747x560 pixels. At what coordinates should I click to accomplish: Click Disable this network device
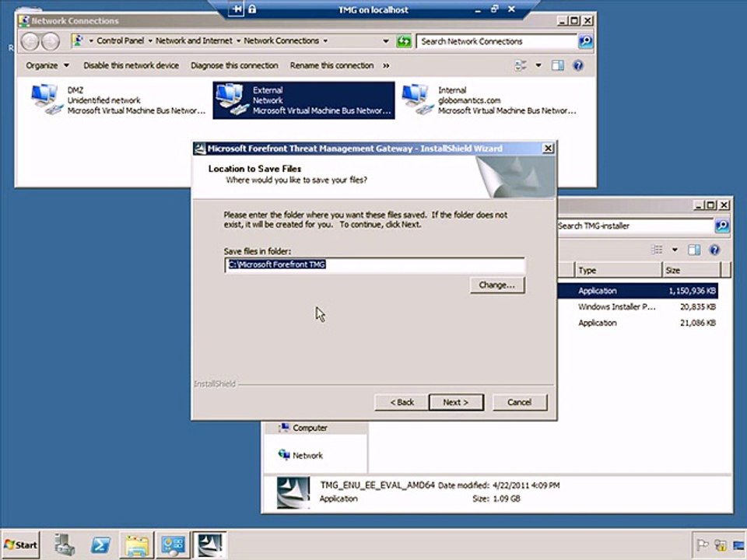(131, 65)
